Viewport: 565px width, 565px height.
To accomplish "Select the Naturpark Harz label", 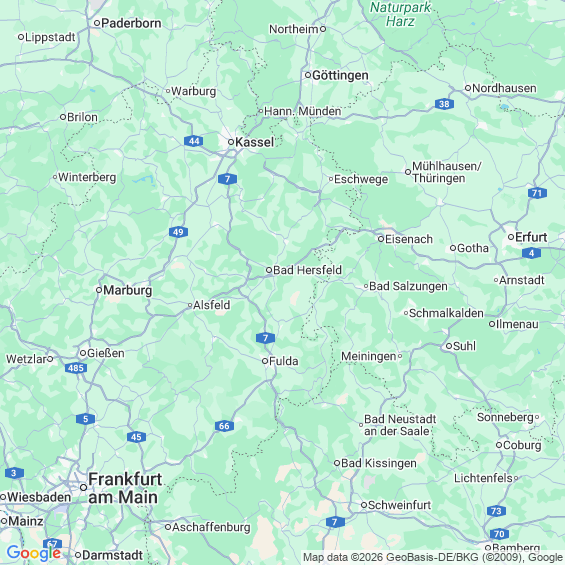I will pos(400,14).
